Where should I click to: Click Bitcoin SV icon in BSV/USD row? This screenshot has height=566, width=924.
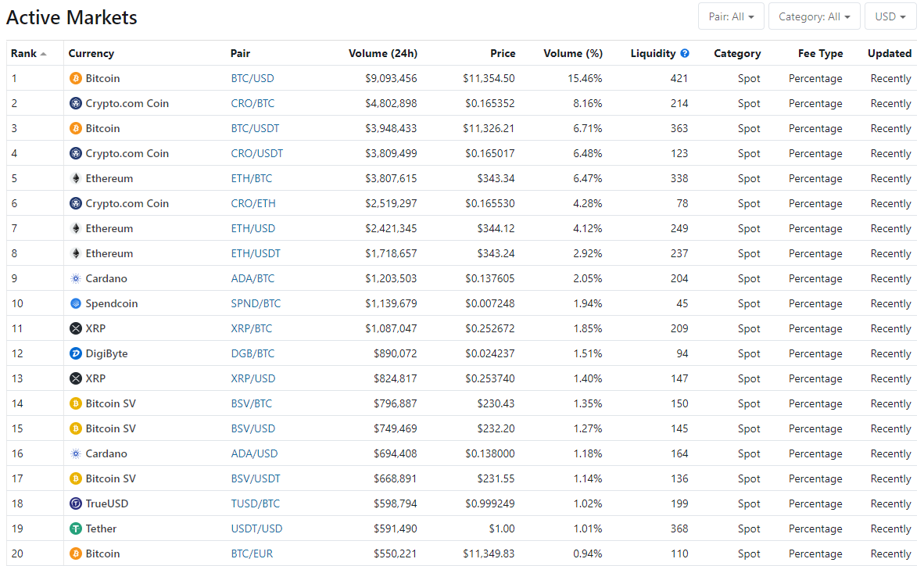coord(75,428)
